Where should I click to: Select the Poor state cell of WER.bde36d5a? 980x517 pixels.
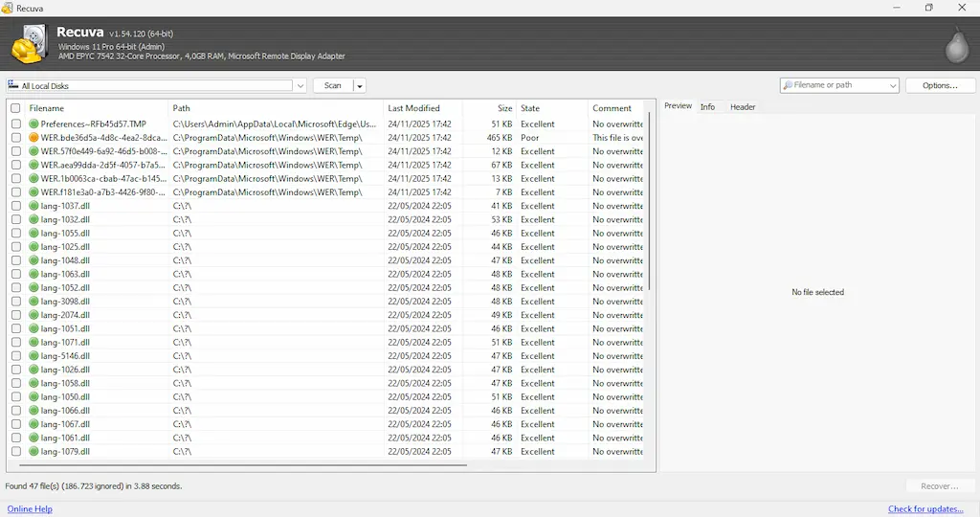pos(530,138)
